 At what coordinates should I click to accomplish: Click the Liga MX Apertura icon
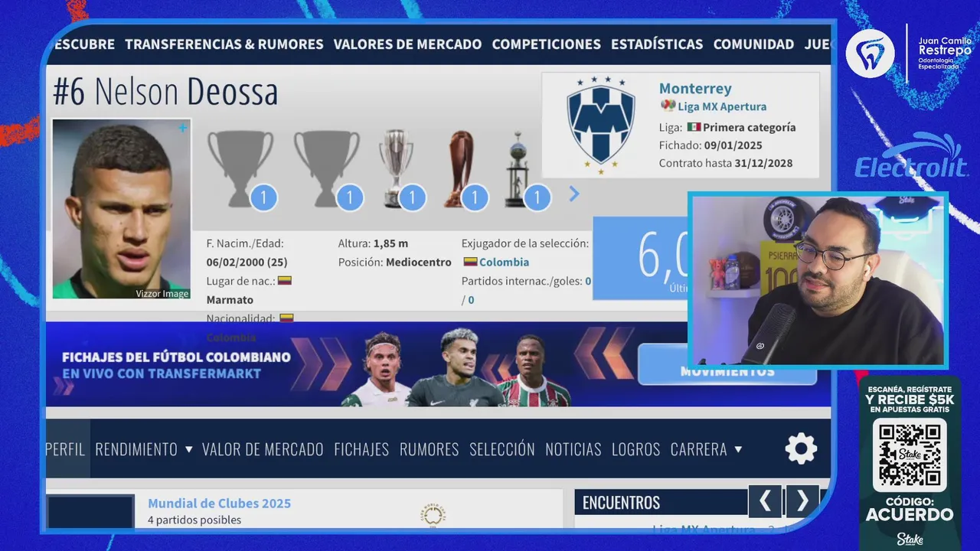[x=668, y=106]
